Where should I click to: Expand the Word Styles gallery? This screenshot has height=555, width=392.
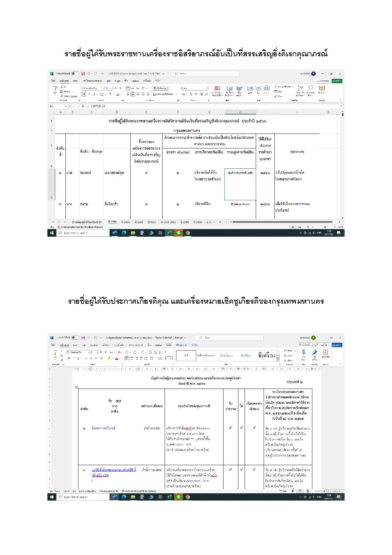point(278,359)
